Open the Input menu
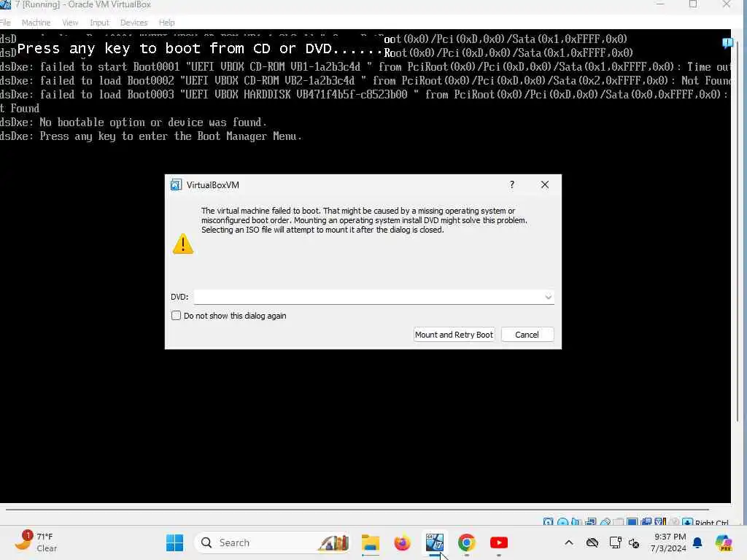Screen dimensions: 747x560 click(x=99, y=23)
